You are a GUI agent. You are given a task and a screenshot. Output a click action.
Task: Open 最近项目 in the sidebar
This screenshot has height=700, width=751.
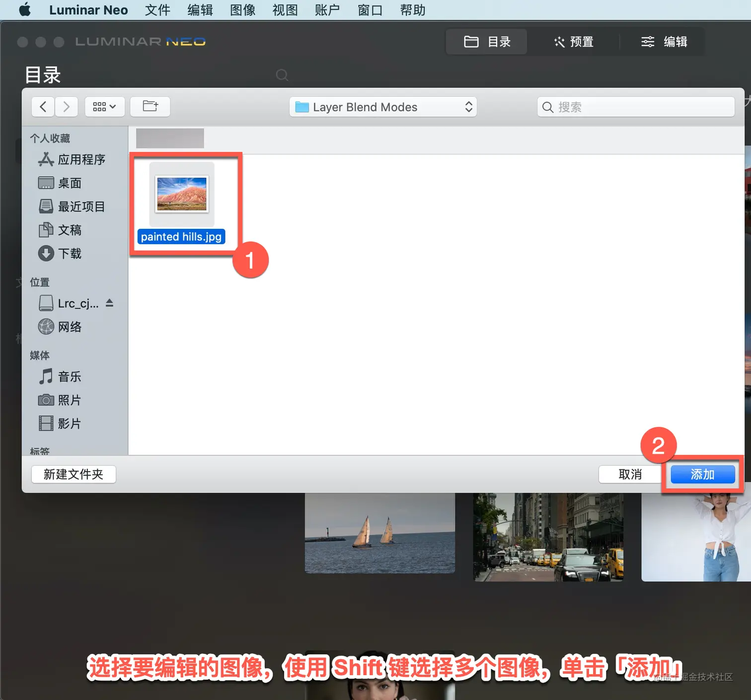pos(72,207)
